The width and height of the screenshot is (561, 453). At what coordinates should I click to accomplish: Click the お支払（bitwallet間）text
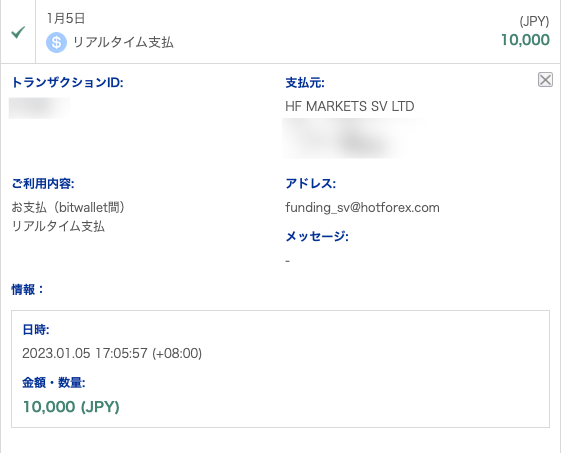pos(68,207)
